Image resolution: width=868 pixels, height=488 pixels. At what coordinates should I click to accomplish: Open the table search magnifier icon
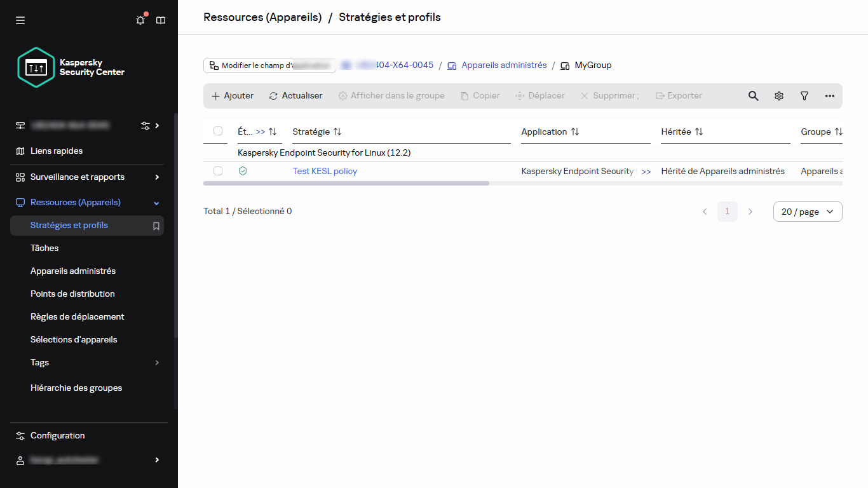[x=753, y=96]
